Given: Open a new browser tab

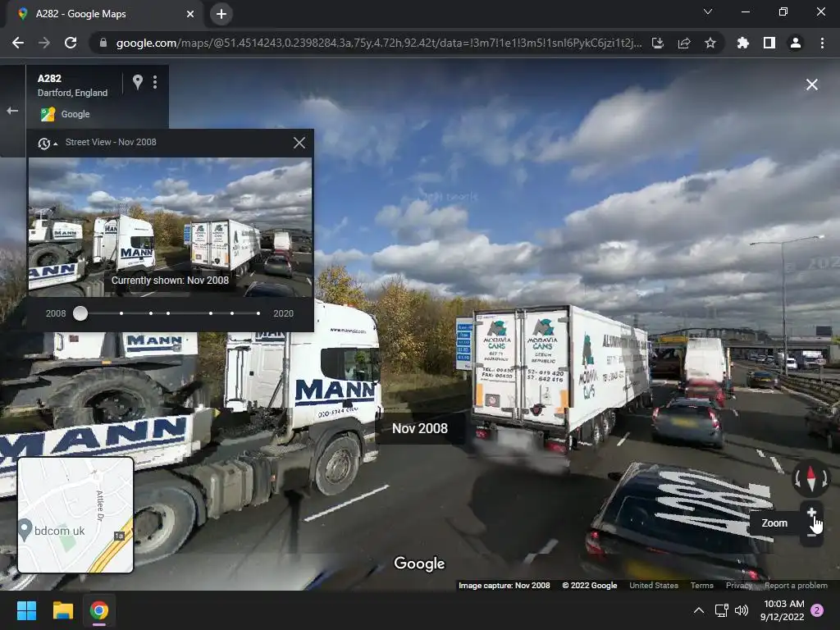Looking at the screenshot, I should [x=221, y=14].
